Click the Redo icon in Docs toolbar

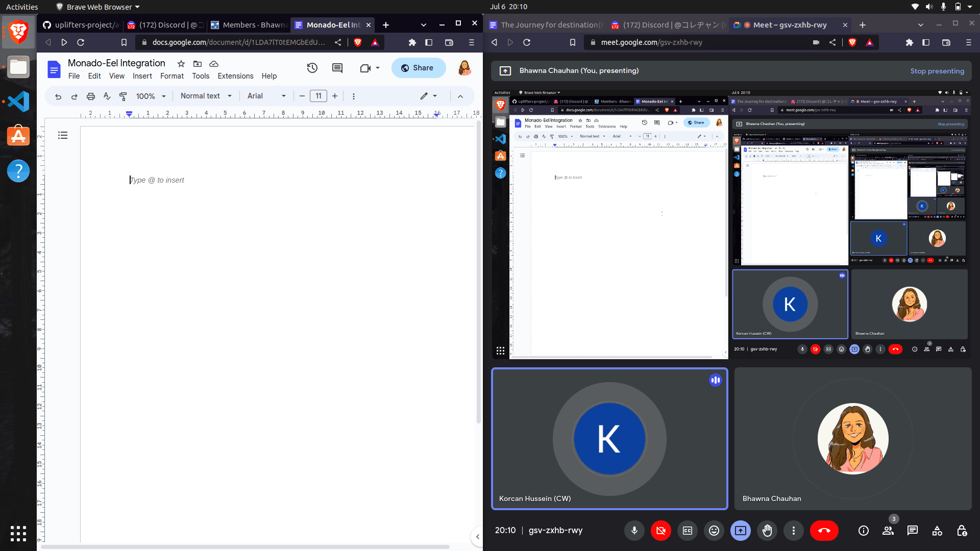[75, 96]
